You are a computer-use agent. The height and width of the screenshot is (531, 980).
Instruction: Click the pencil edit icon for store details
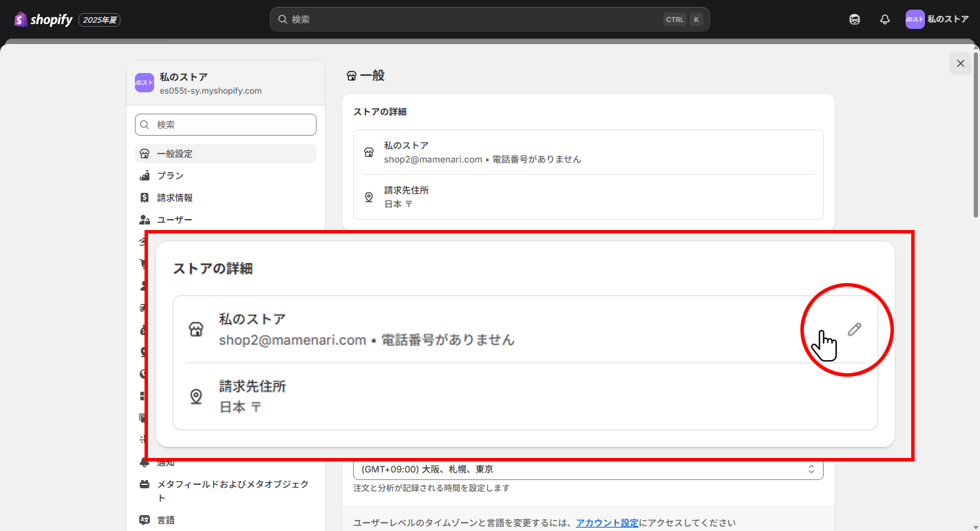pyautogui.click(x=854, y=329)
